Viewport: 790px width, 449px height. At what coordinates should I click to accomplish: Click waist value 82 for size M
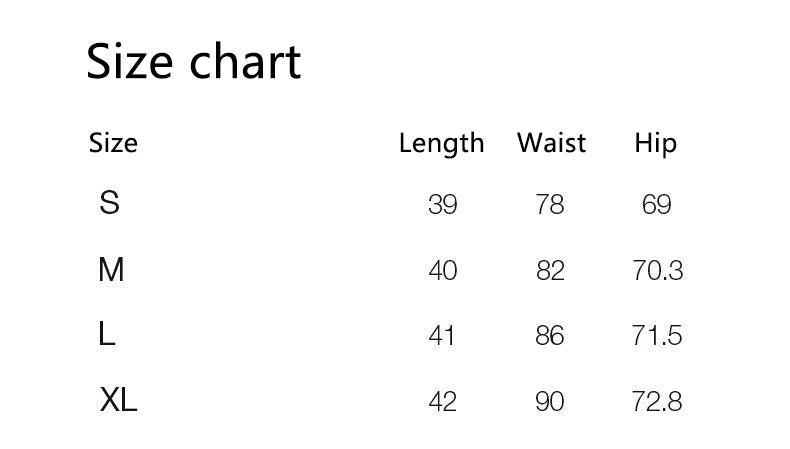point(550,270)
